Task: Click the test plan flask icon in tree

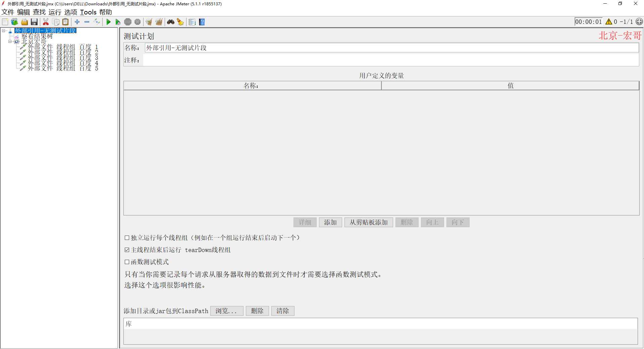Action: click(10, 31)
